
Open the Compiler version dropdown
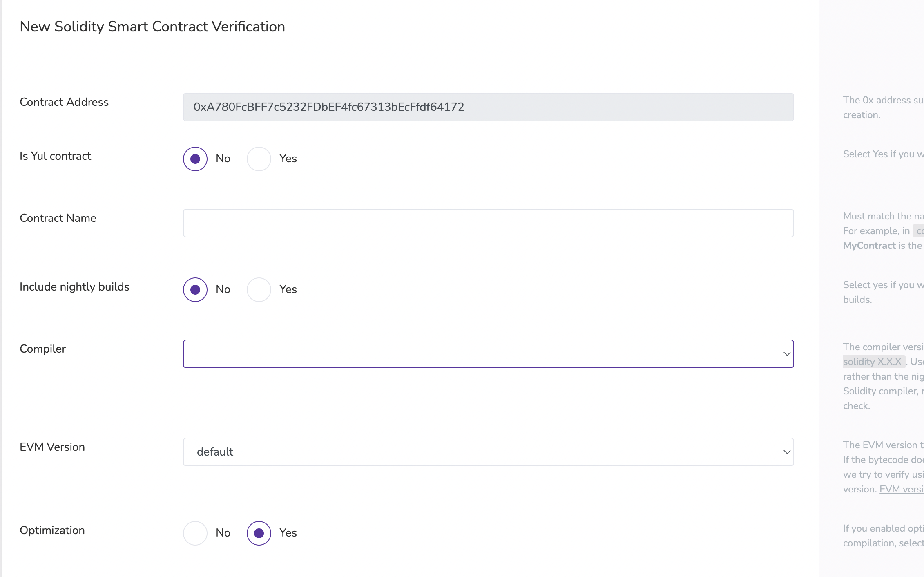tap(489, 354)
